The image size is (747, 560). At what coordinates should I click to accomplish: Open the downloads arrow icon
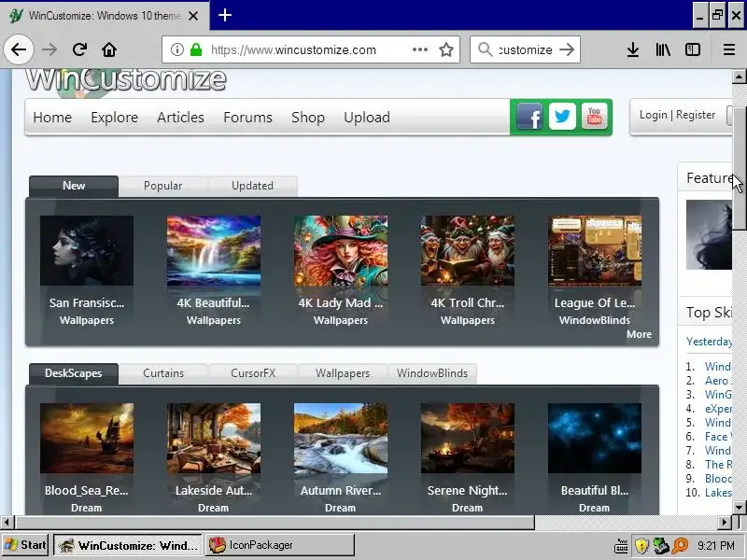coord(633,49)
